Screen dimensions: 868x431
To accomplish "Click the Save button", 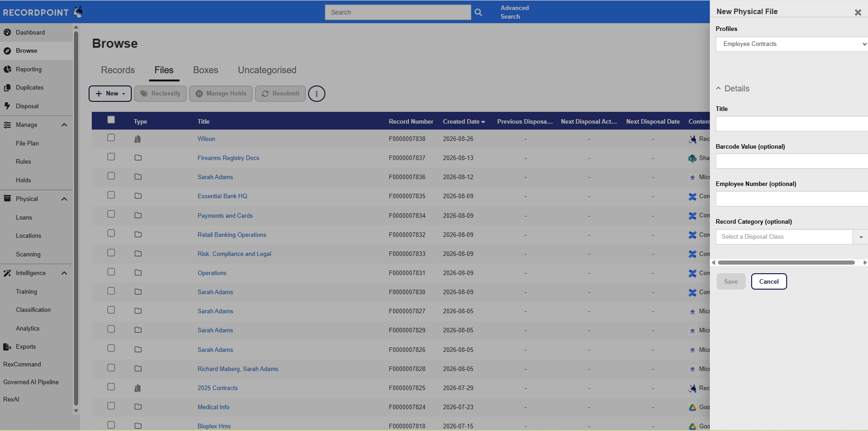I will (x=731, y=281).
